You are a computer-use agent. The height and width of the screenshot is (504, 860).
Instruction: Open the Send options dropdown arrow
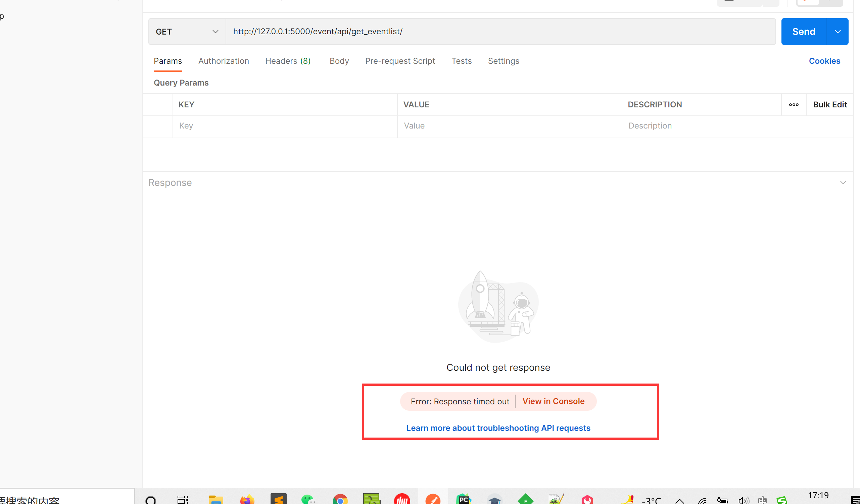838,32
